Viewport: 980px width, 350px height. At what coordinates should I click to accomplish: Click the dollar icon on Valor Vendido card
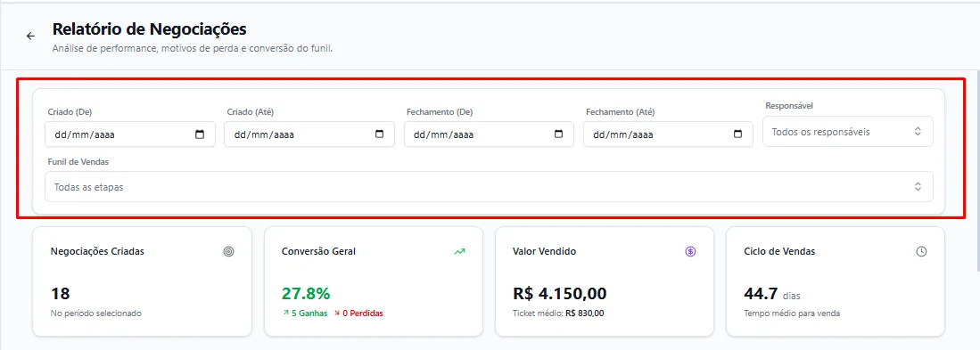click(690, 251)
